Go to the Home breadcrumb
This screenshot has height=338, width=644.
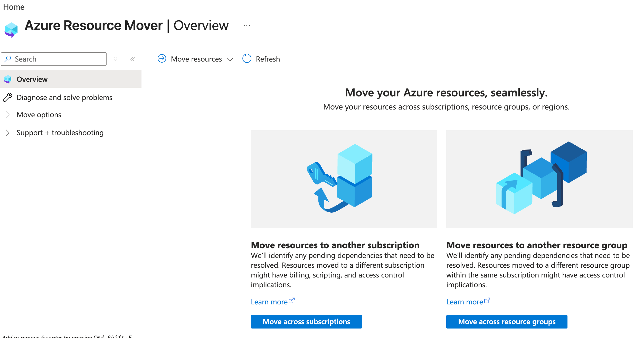coord(14,7)
